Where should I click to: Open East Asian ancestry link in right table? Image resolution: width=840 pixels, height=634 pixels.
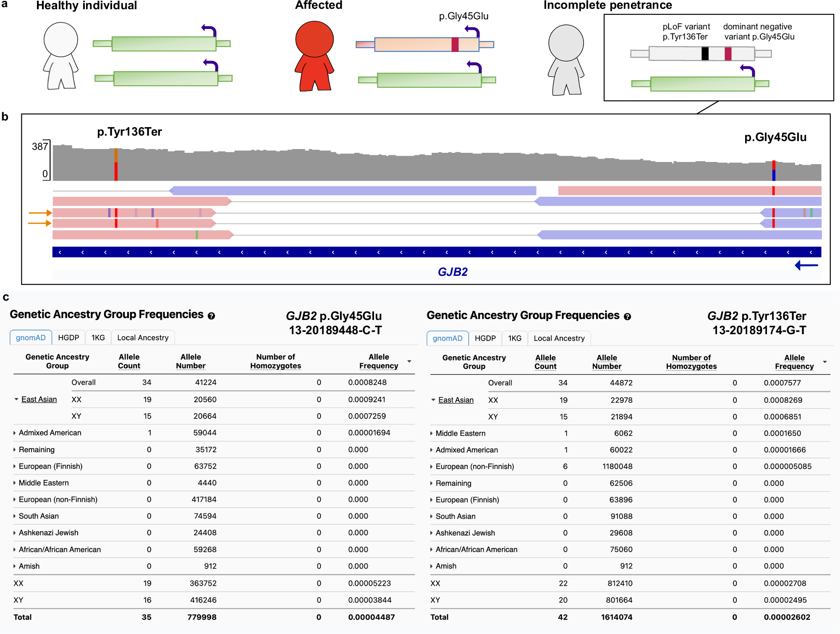click(456, 400)
